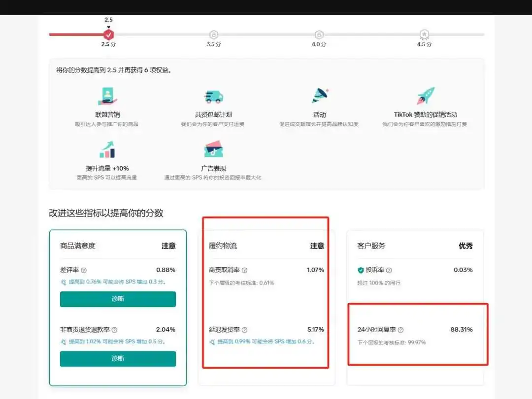Click 下个层级的考核标准: 99.97% text
The width and height of the screenshot is (532, 399).
391,343
